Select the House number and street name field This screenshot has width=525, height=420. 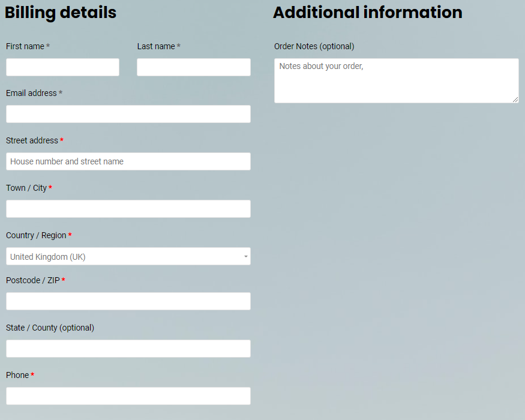tap(128, 161)
